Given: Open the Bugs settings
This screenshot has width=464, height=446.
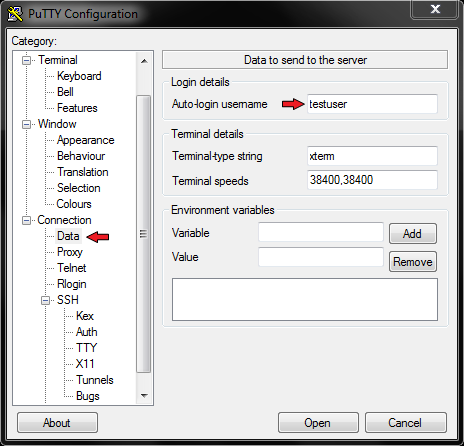Looking at the screenshot, I should (x=88, y=396).
